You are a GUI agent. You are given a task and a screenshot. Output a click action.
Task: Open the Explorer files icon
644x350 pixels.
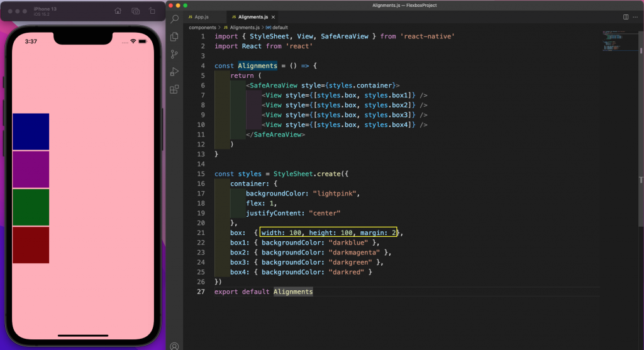(175, 37)
